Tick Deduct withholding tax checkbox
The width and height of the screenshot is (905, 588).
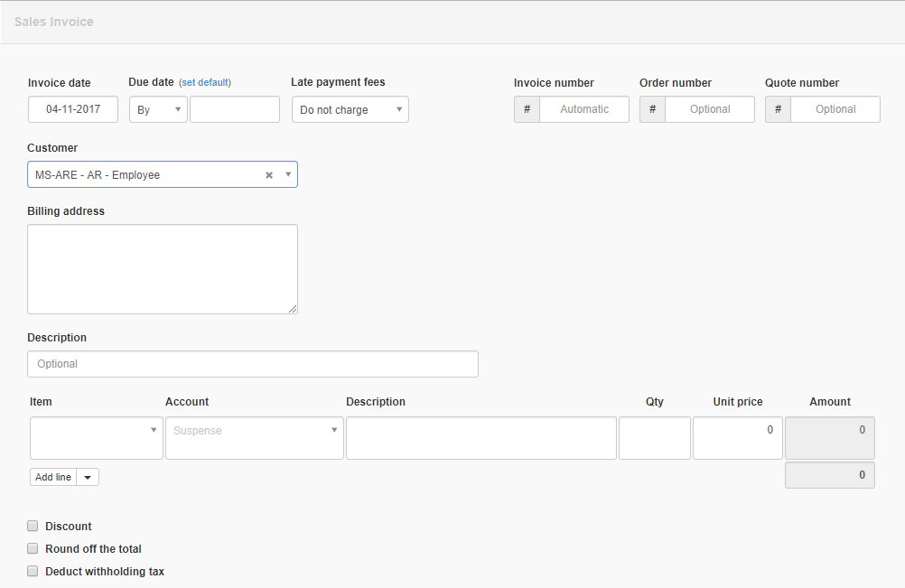(33, 571)
